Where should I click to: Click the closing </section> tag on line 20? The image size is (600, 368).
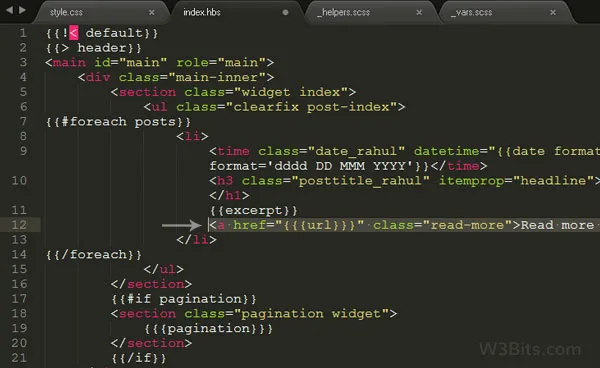(x=152, y=343)
